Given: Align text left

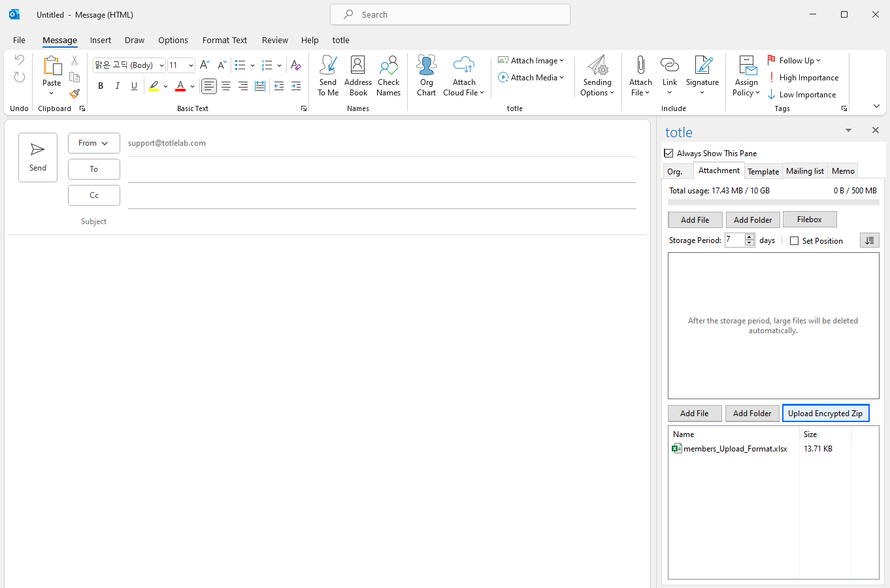Looking at the screenshot, I should (208, 86).
